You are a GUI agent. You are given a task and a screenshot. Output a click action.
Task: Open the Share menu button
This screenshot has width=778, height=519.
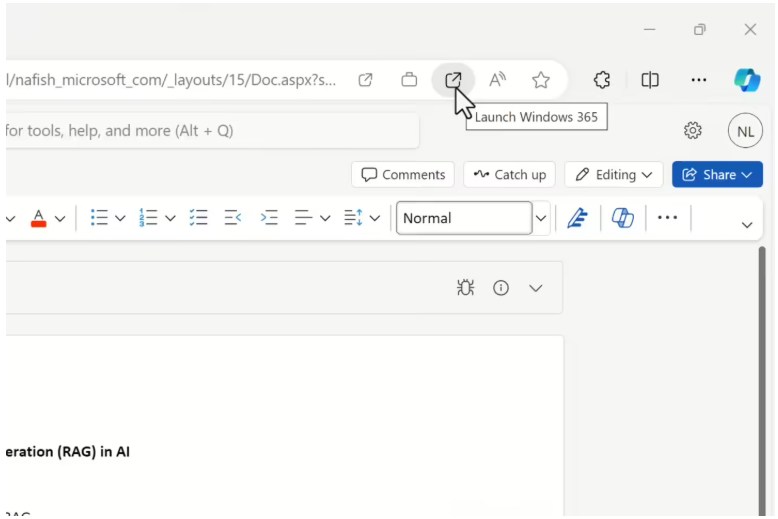(x=717, y=175)
